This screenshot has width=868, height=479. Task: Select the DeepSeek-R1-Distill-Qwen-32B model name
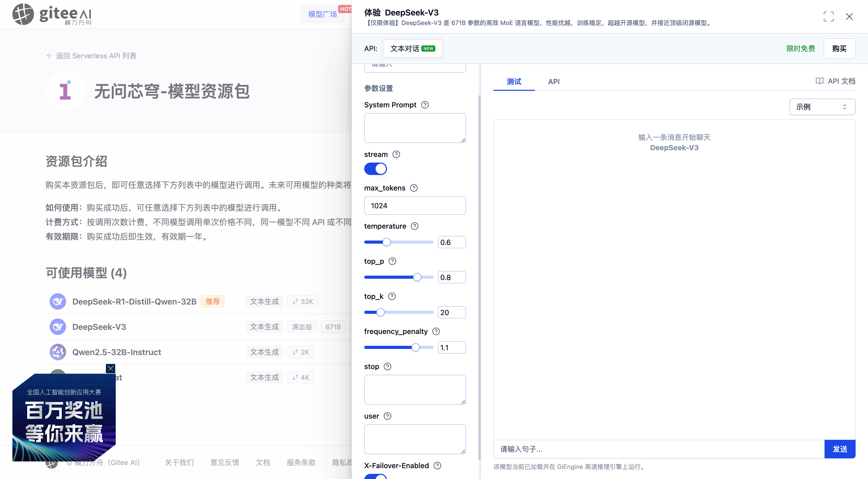point(134,301)
